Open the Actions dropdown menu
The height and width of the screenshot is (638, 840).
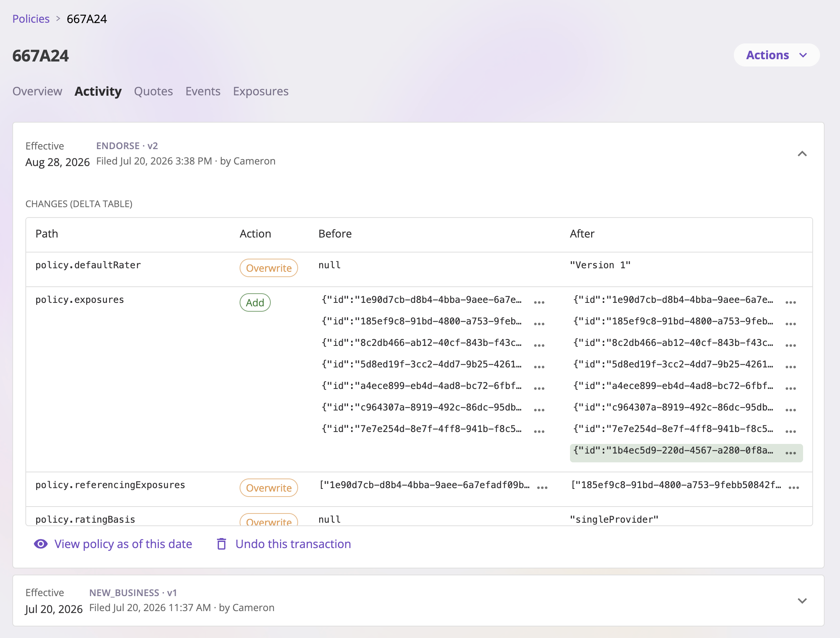tap(777, 55)
